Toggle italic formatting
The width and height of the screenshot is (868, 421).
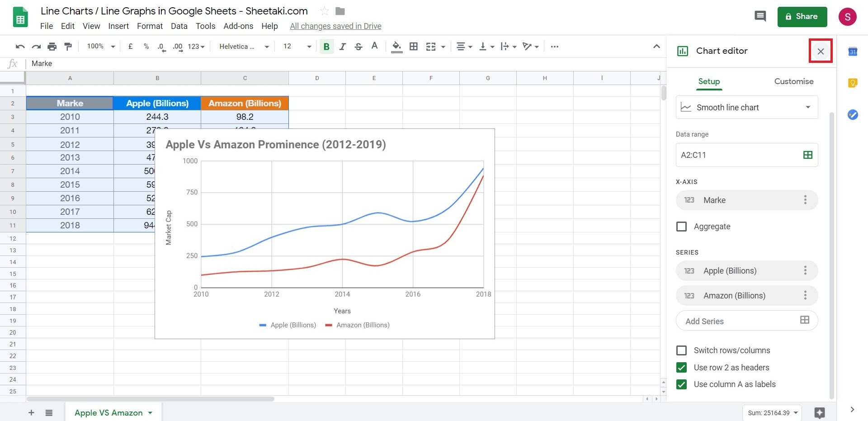click(x=342, y=47)
